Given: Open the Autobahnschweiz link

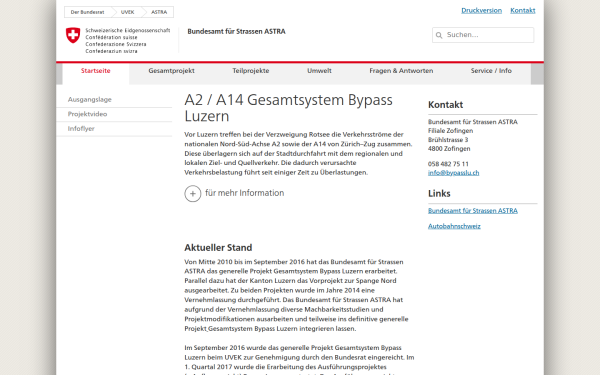Looking at the screenshot, I should [x=454, y=226].
